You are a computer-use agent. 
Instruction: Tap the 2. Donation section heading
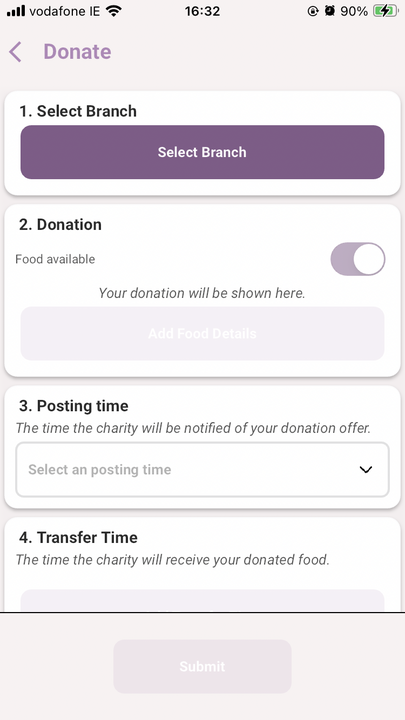pyautogui.click(x=61, y=225)
